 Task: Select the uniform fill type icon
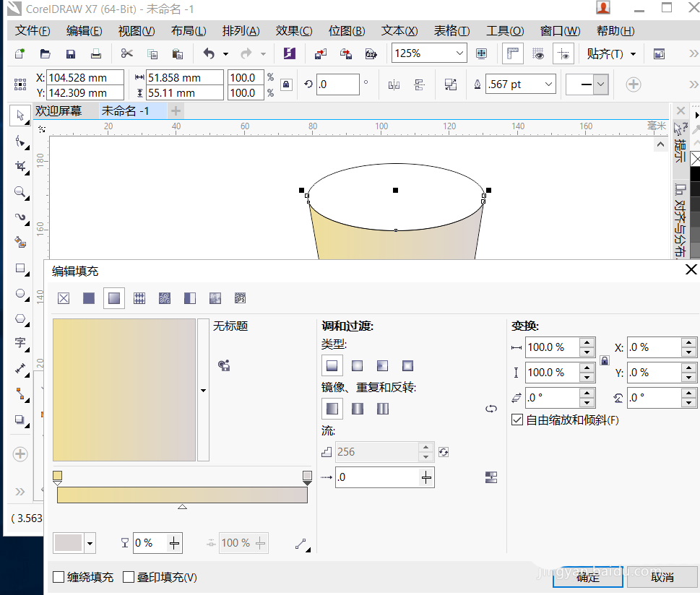(88, 297)
